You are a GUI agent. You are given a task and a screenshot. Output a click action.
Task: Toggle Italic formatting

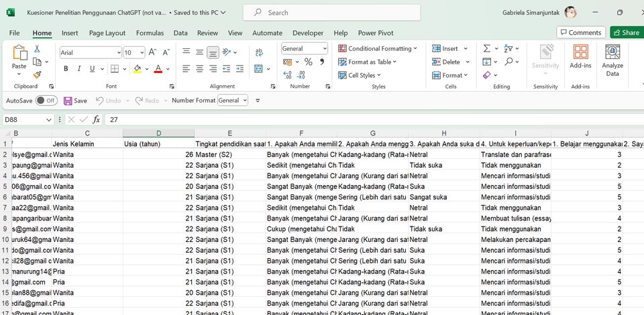(x=79, y=68)
